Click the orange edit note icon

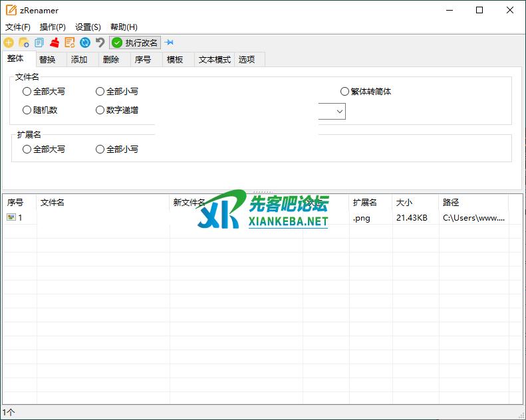70,43
